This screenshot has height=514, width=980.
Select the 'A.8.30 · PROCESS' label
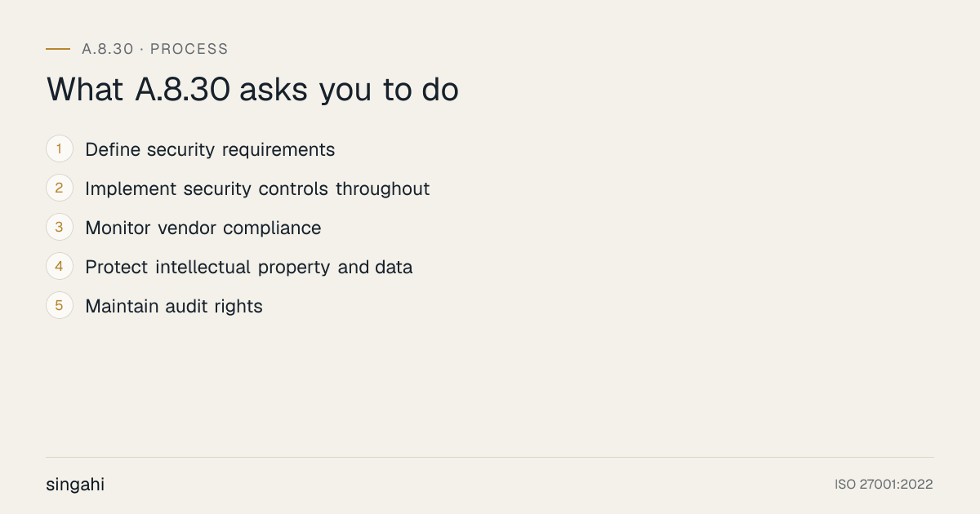pos(155,49)
